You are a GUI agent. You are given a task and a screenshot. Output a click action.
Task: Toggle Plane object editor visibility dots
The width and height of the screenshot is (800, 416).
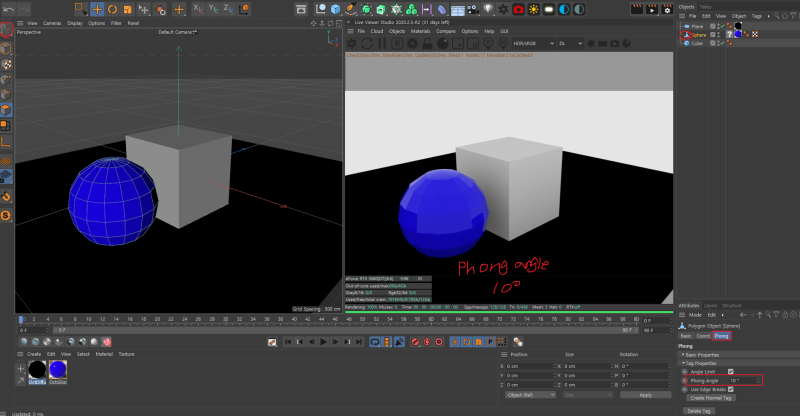tap(718, 26)
